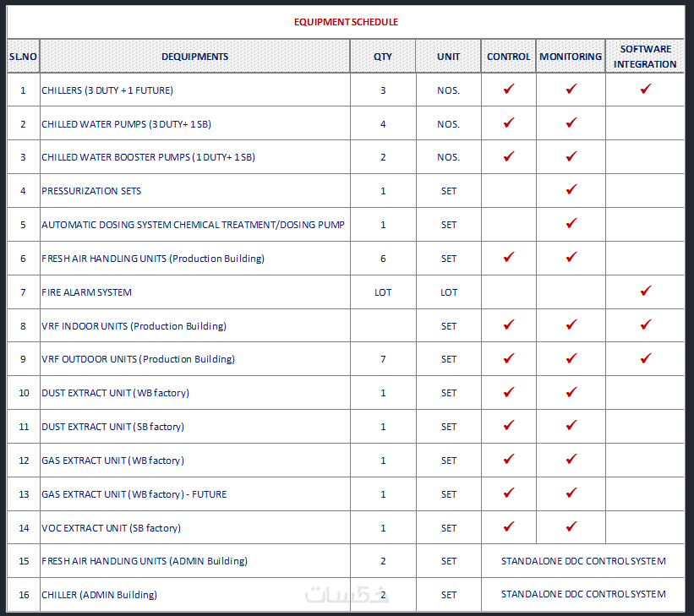Select Control check for VRF Indoor Units
Screen dimensions: 694x616
click(508, 324)
